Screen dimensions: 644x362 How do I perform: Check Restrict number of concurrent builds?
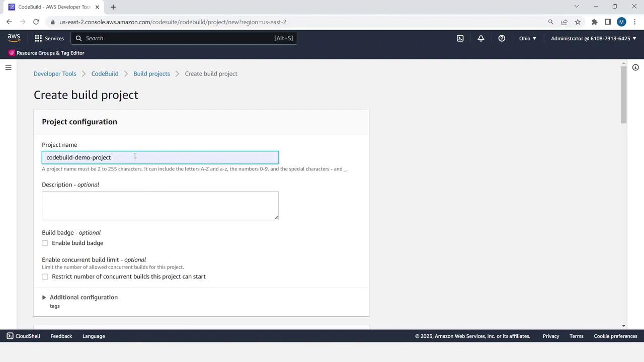point(45,277)
